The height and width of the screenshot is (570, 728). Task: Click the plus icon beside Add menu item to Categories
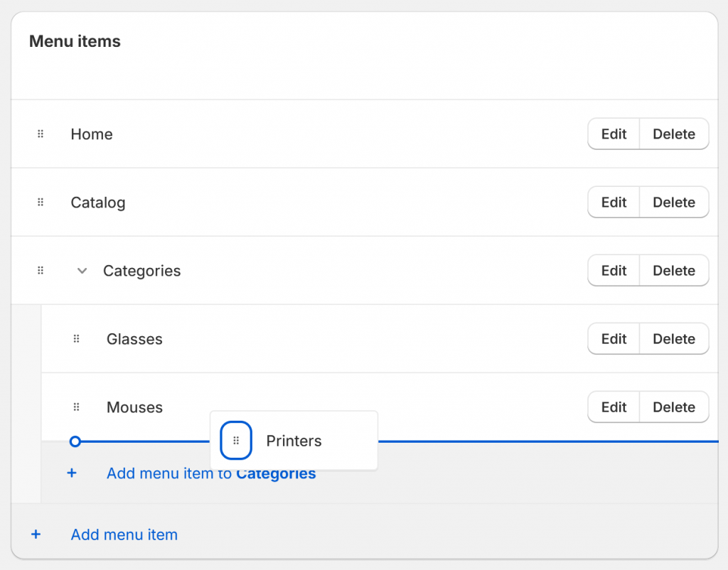71,473
